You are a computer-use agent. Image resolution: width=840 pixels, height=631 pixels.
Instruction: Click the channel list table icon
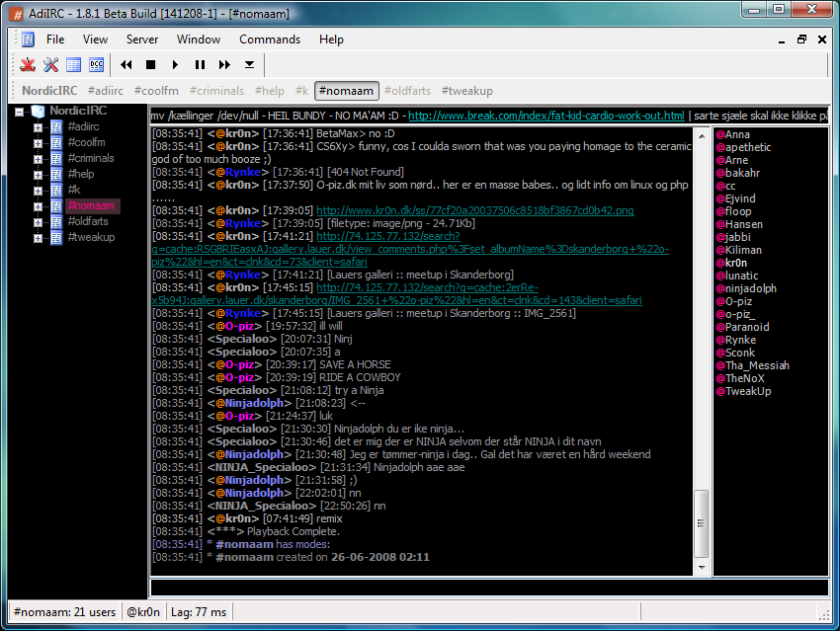74,65
